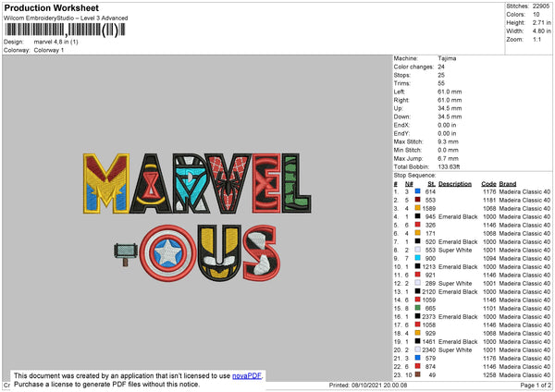
Task: Select the cyan swatch in stop row 9
Action: [x=418, y=258]
